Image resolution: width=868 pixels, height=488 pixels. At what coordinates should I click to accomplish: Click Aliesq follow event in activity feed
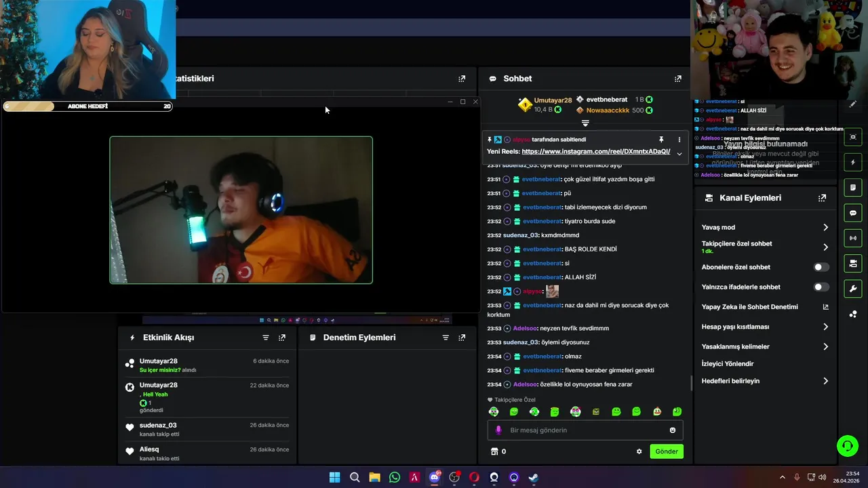click(x=208, y=453)
